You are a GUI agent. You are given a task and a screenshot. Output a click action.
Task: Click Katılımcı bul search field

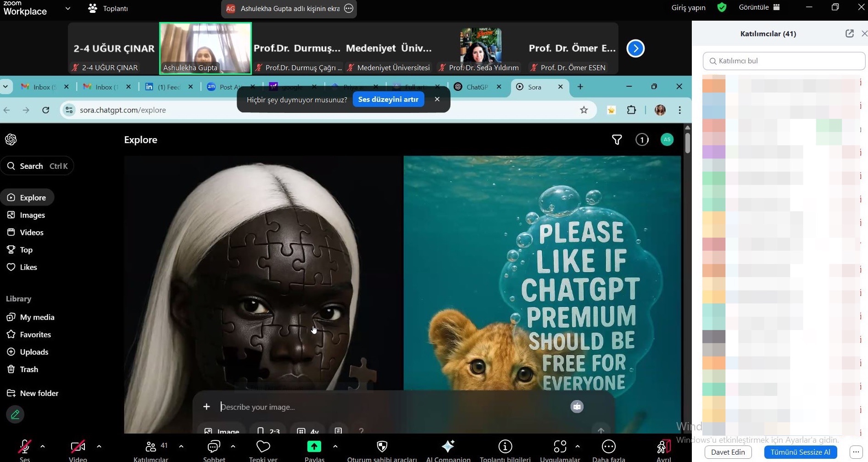(784, 61)
